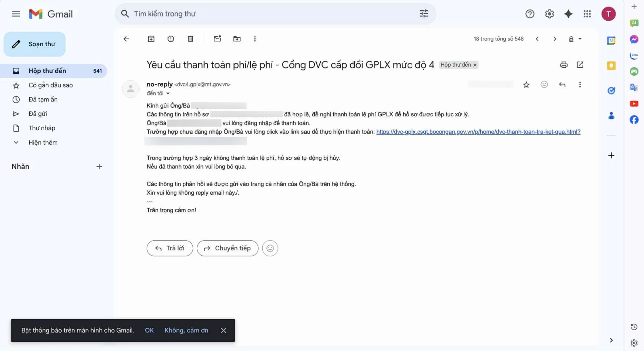Open email in a new window
Image resolution: width=644 pixels, height=351 pixels.
click(x=580, y=65)
